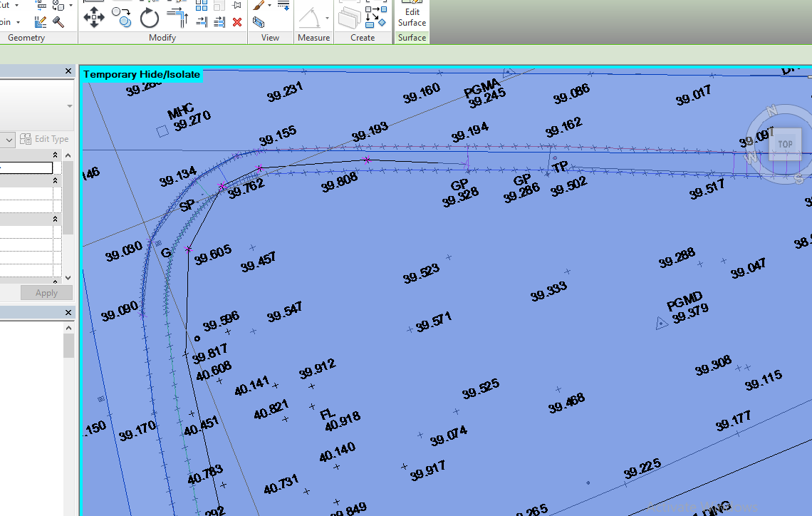This screenshot has width=812, height=516.
Task: Click the Measure angle icon
Action: point(310,18)
